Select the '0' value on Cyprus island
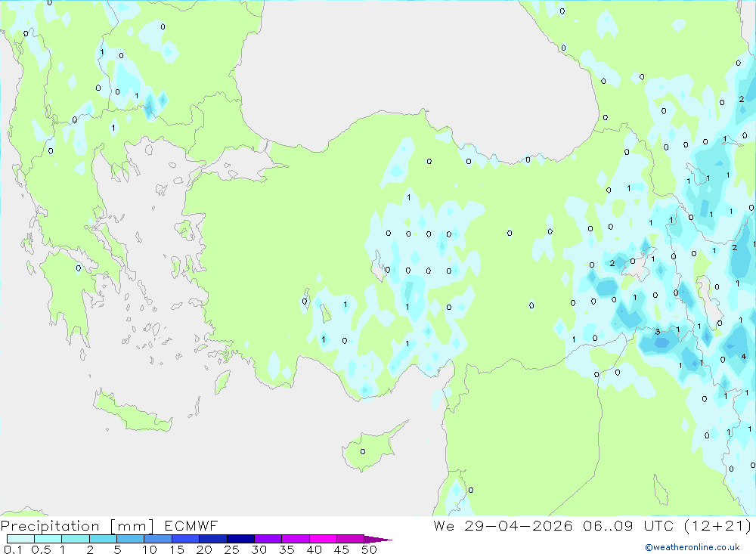The height and width of the screenshot is (554, 756). click(363, 452)
